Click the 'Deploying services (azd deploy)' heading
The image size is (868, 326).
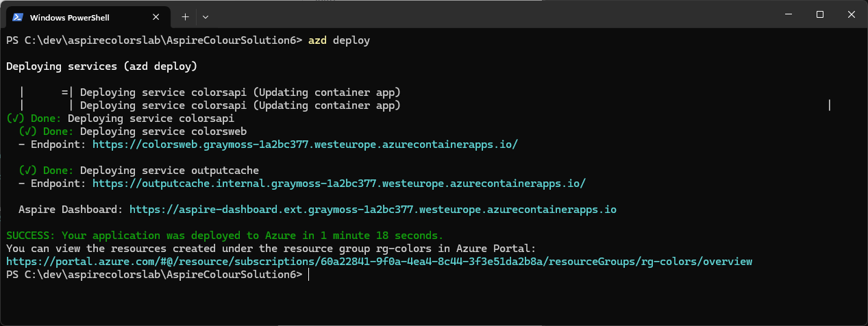(101, 66)
